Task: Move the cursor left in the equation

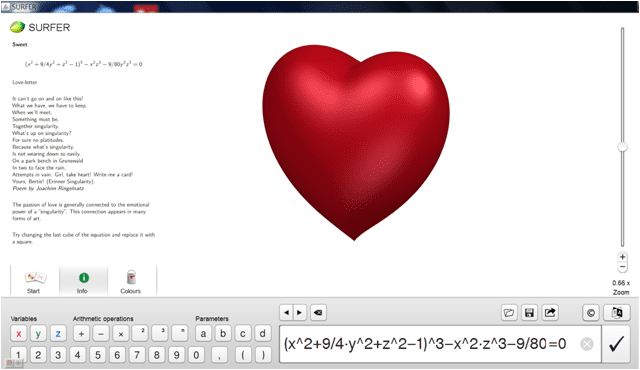Action: pyautogui.click(x=287, y=312)
